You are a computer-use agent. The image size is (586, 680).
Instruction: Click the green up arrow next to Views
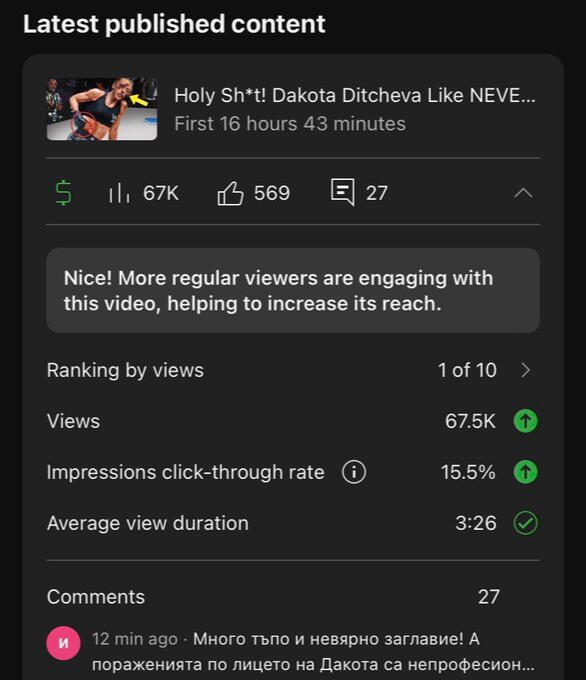pos(526,421)
